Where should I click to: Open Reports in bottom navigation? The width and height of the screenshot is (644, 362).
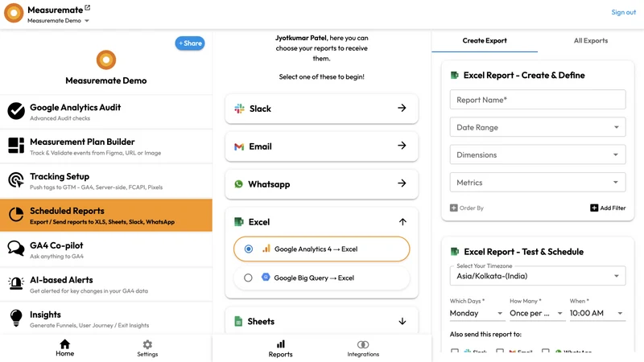(280, 348)
